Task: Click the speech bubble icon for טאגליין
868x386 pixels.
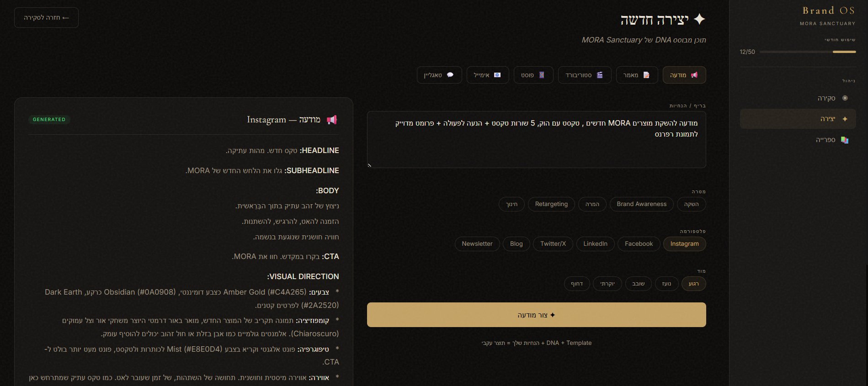Action: click(450, 75)
